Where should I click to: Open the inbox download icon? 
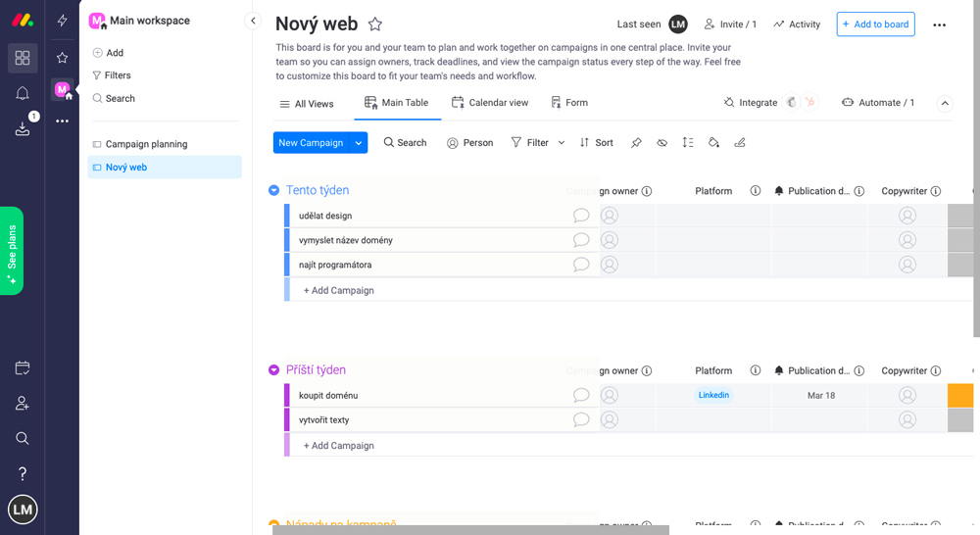(23, 128)
